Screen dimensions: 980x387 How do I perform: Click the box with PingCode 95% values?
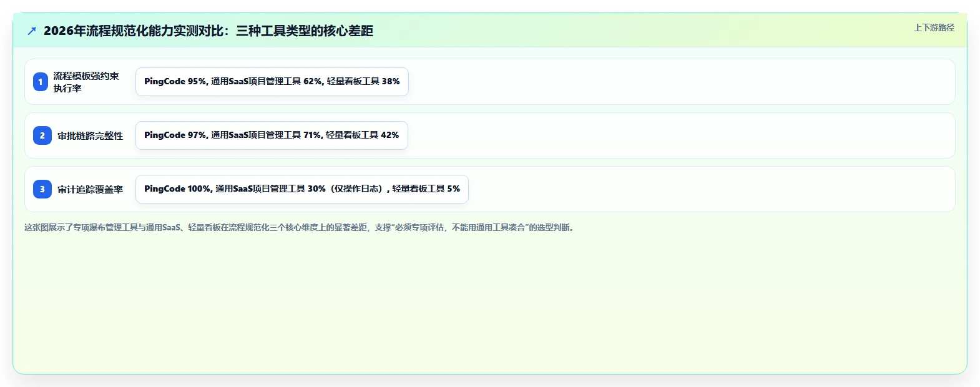tap(272, 82)
